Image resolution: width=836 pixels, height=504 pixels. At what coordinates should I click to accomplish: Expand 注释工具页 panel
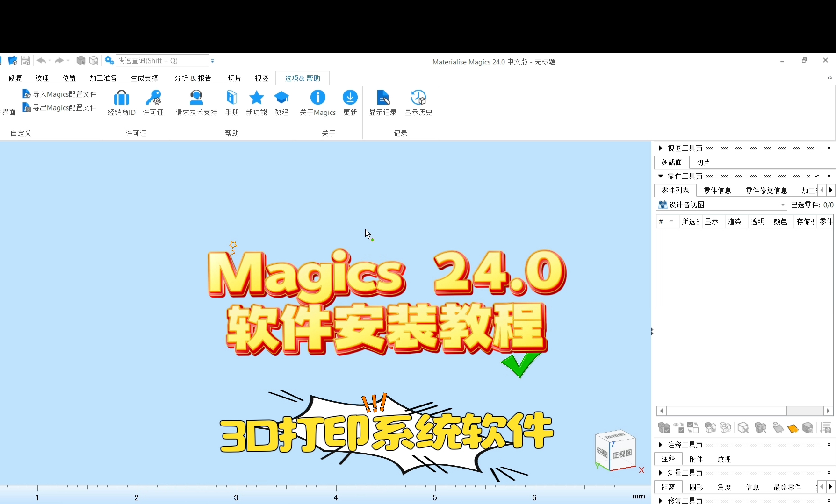point(660,445)
